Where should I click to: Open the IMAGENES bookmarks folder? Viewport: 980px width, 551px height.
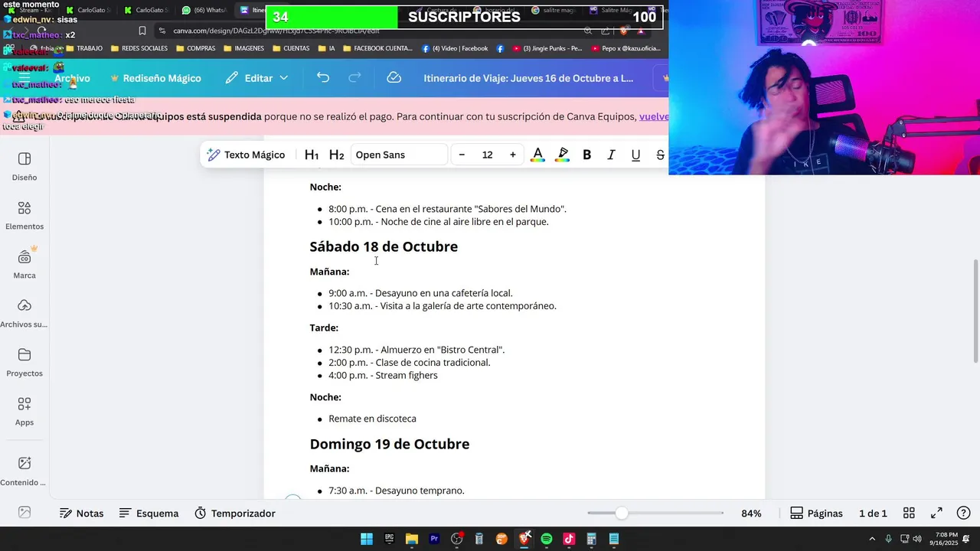coord(243,48)
